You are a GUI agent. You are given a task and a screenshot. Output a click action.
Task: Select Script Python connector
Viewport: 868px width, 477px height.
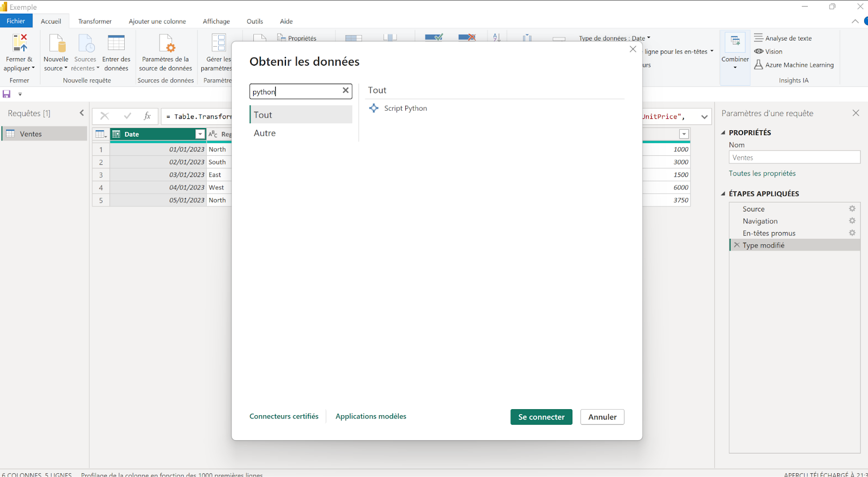coord(398,108)
